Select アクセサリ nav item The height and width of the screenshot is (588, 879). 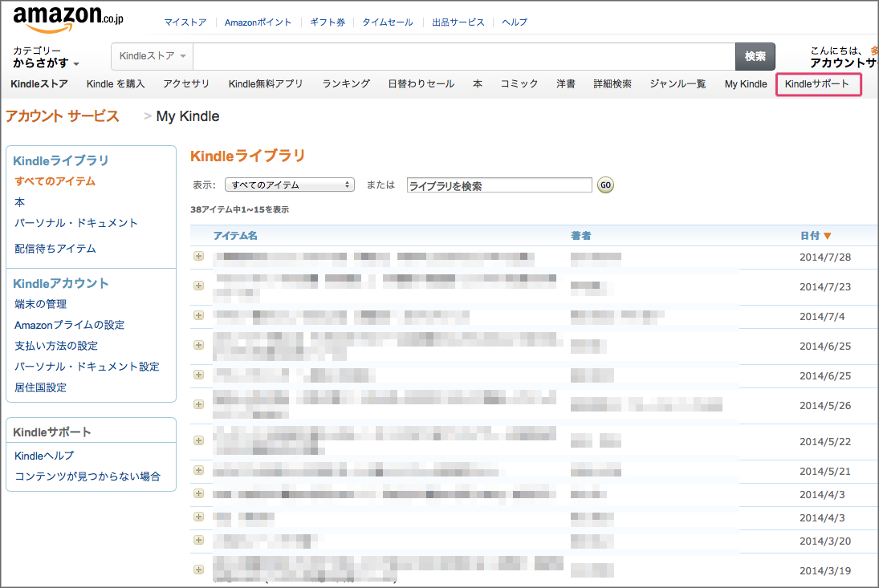coord(186,84)
